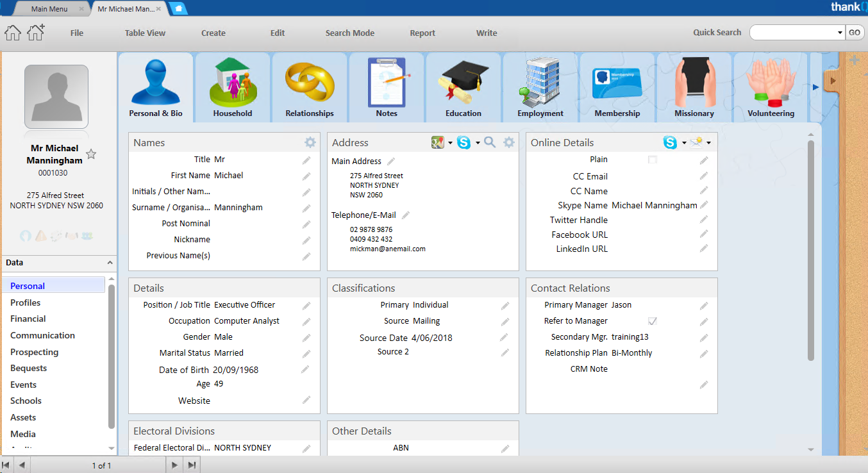Image resolution: width=868 pixels, height=473 pixels.
Task: Go to the last record button
Action: [x=192, y=465]
